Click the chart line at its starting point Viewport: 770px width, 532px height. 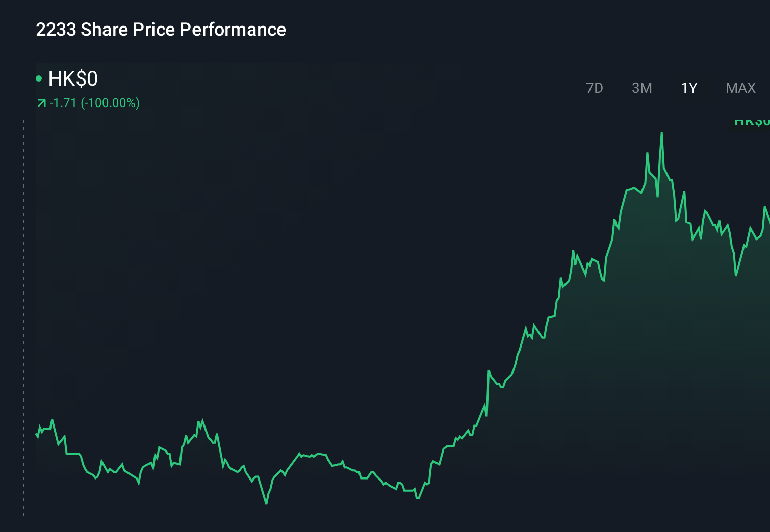coord(36,435)
